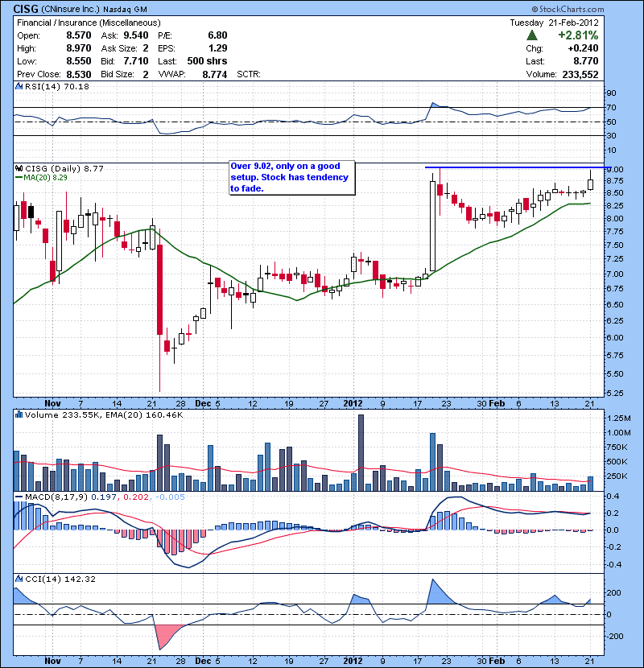Click the 5.25 price axis label
Image resolution: width=644 pixels, height=668 pixels.
[x=616, y=393]
